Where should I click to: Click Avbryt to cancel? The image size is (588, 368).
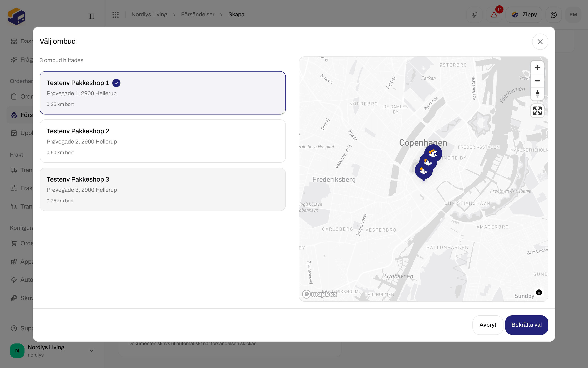point(488,325)
